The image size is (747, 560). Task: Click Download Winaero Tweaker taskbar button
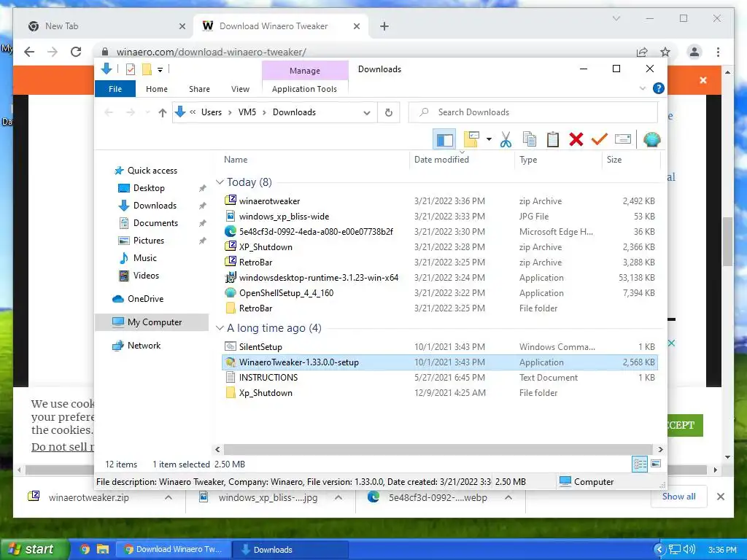point(174,550)
